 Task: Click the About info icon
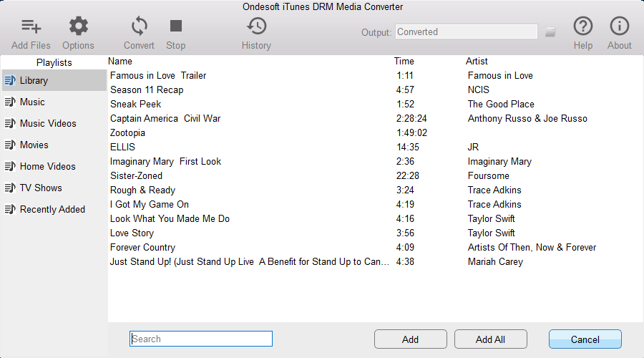[x=619, y=26]
